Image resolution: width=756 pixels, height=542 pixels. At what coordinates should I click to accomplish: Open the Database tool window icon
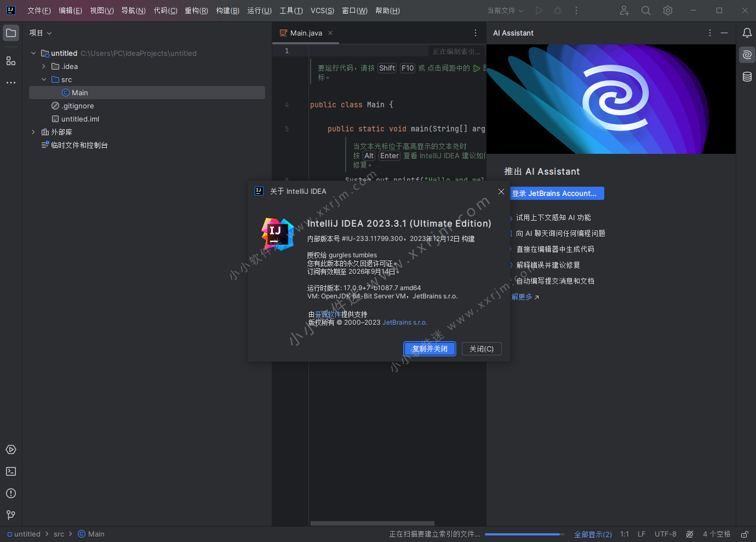[x=747, y=77]
